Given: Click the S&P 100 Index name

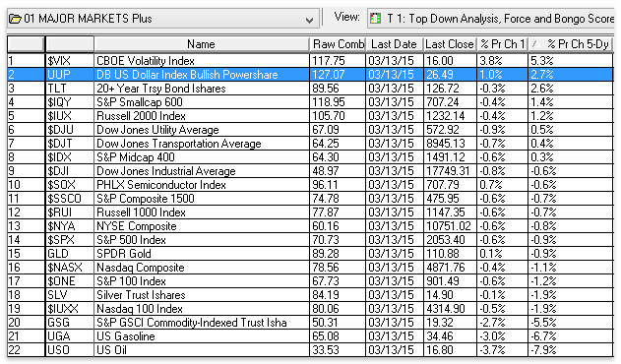Looking at the screenshot, I should point(132,281).
